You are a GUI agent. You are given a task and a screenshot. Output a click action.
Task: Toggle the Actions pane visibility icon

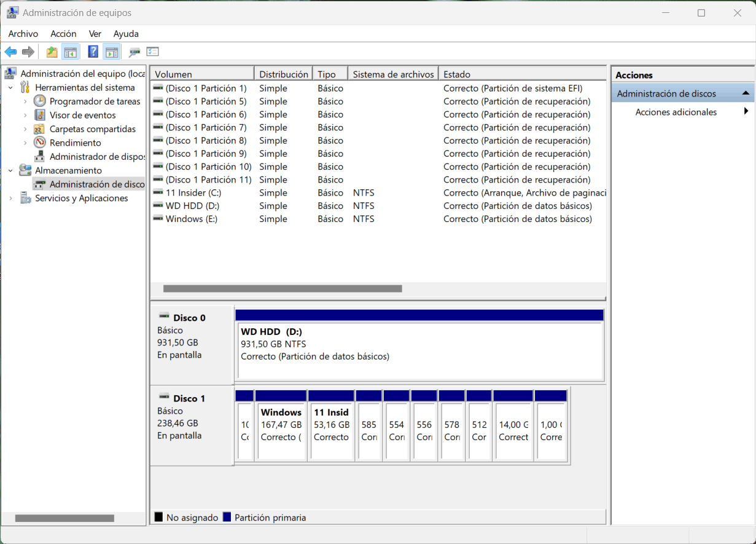coord(112,52)
